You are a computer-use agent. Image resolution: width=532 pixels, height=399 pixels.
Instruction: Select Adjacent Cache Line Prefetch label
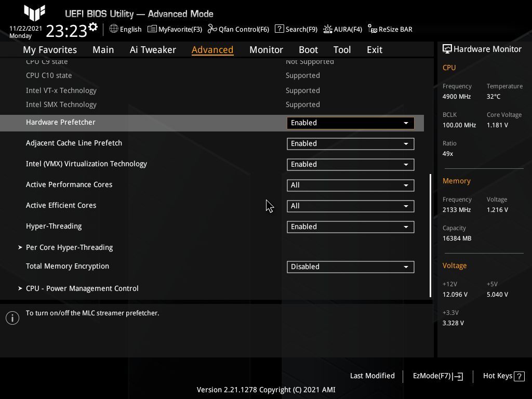tap(74, 143)
